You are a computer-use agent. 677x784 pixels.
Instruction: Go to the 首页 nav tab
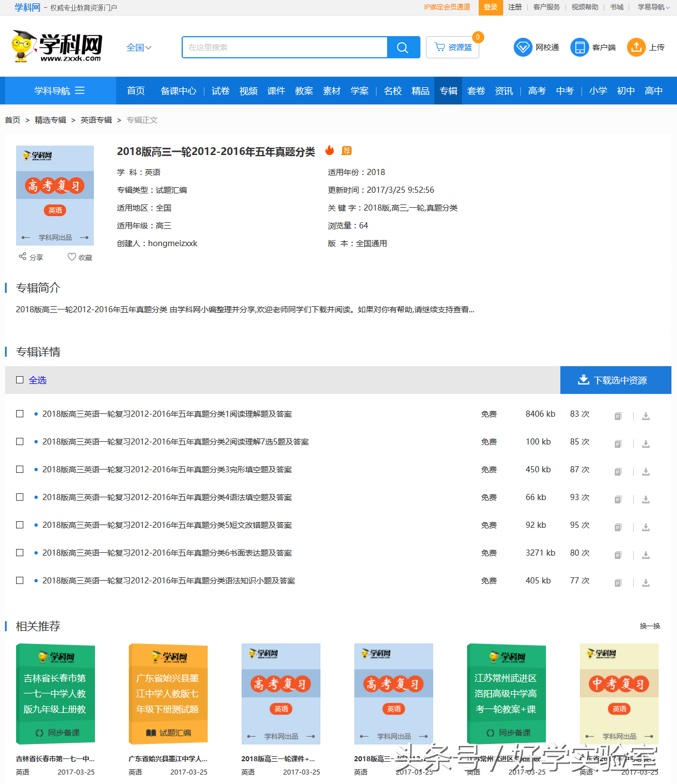136,91
